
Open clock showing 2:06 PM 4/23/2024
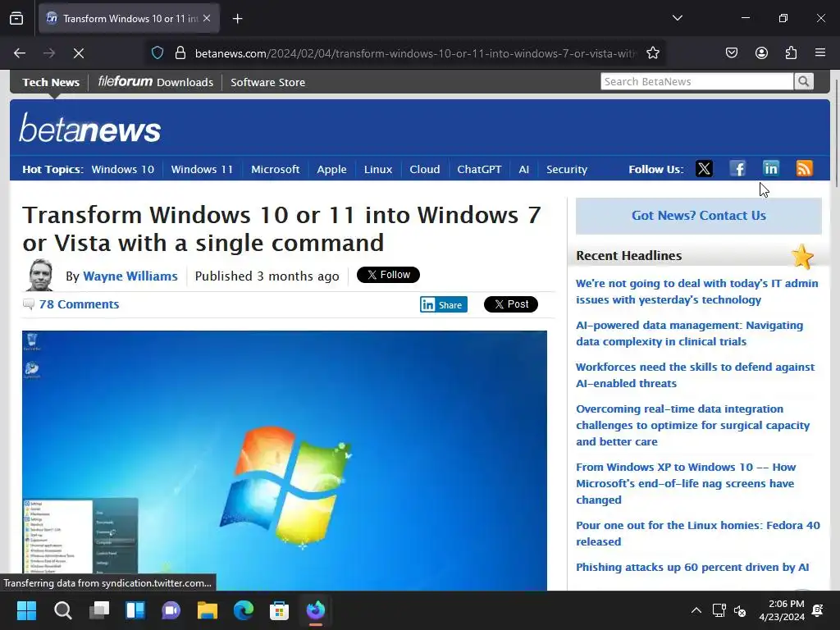pos(782,610)
